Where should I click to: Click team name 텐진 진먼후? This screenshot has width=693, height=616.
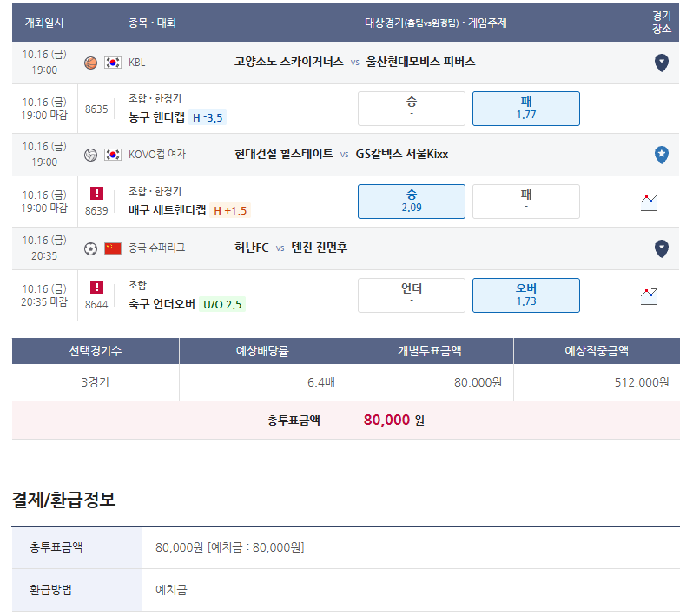click(x=319, y=248)
